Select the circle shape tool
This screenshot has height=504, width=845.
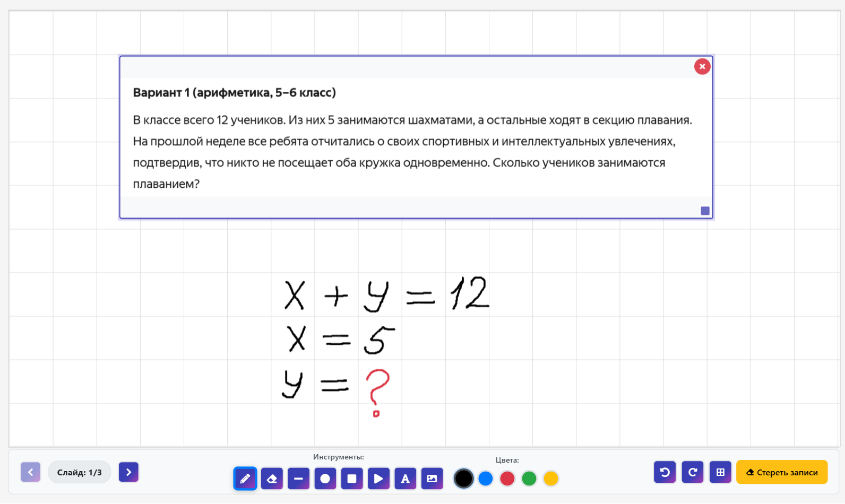325,479
